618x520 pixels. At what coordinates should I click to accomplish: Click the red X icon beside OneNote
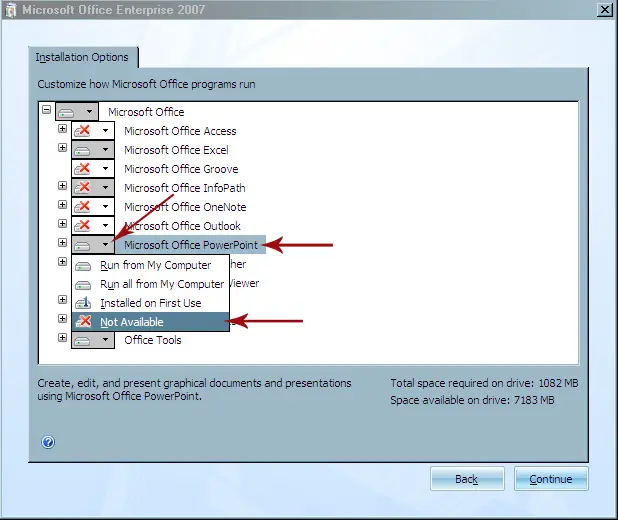click(82, 207)
